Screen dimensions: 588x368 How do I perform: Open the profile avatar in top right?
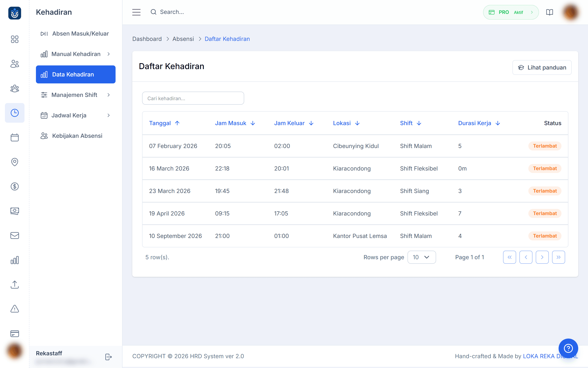tap(571, 12)
